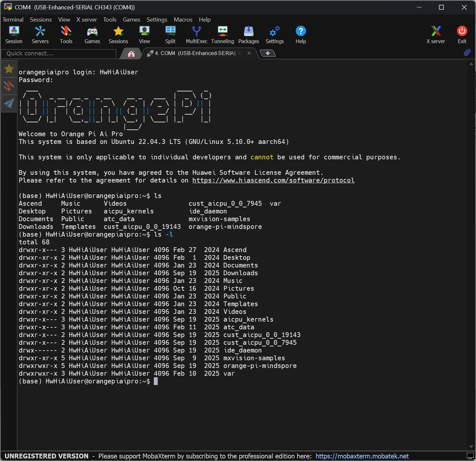This screenshot has width=476, height=461.
Task: Focus the Quick connect search field
Action: click(59, 54)
